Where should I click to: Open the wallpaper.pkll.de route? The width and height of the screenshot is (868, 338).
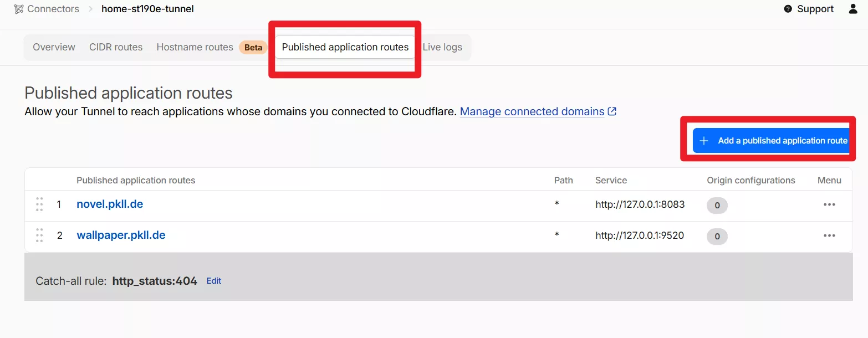click(121, 235)
